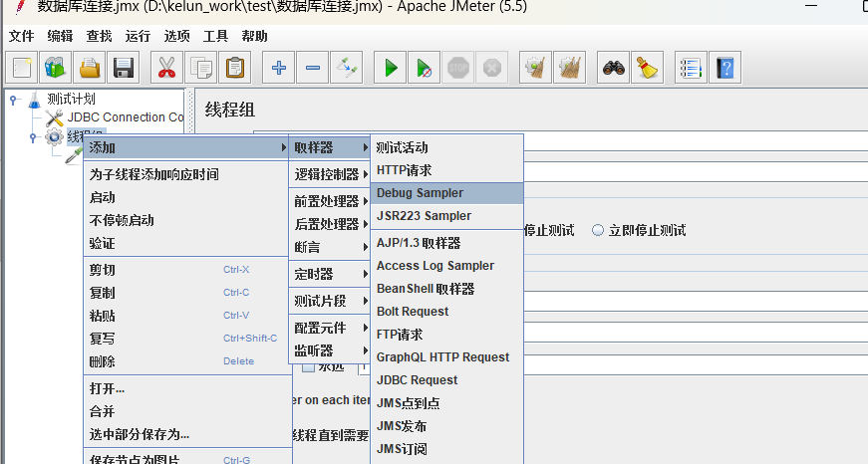Click the New test plan icon

(22, 68)
